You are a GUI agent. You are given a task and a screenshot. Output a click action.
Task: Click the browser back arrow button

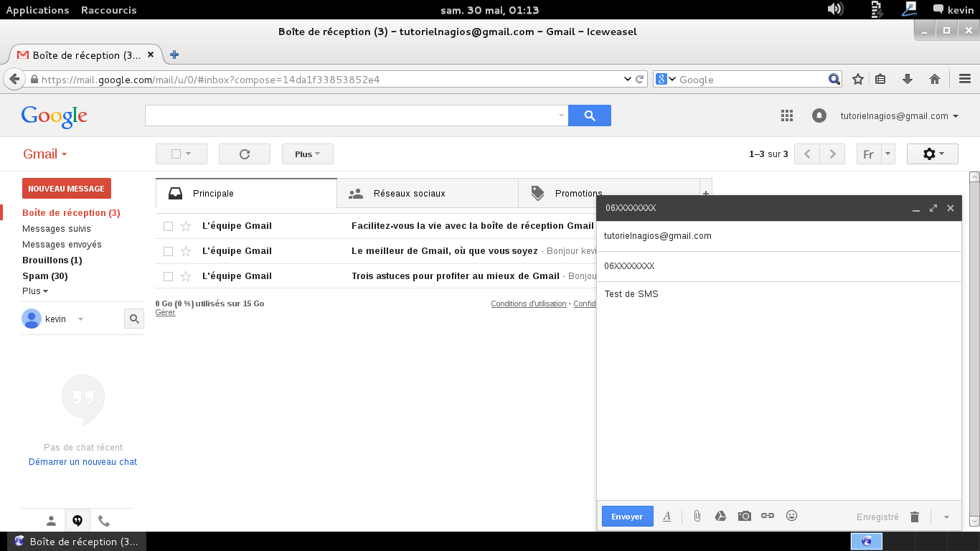(x=14, y=79)
